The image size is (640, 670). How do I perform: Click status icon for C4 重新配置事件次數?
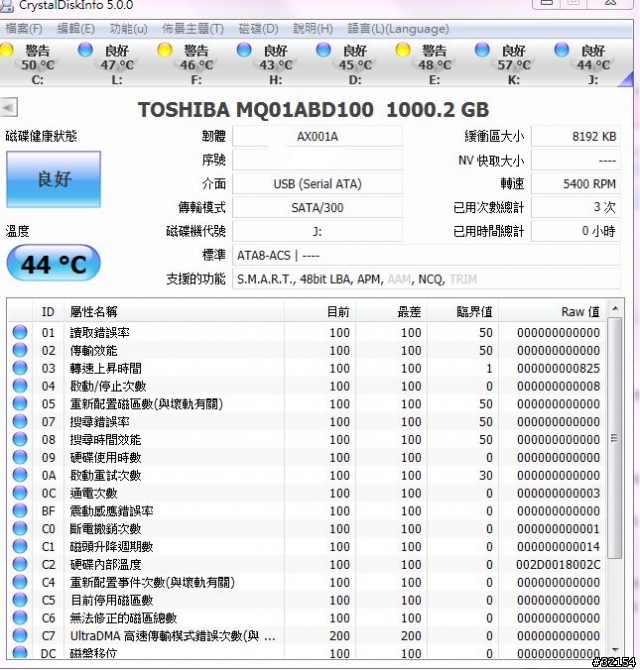tap(20, 582)
